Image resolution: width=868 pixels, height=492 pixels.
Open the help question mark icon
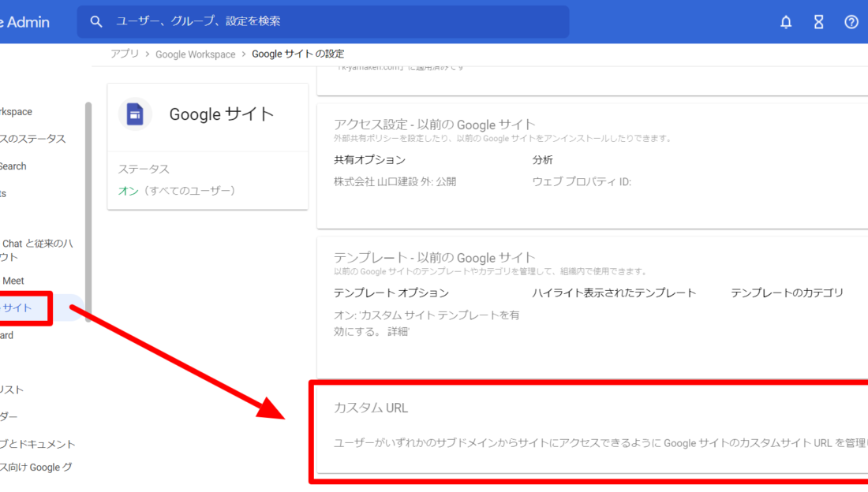pyautogui.click(x=851, y=22)
